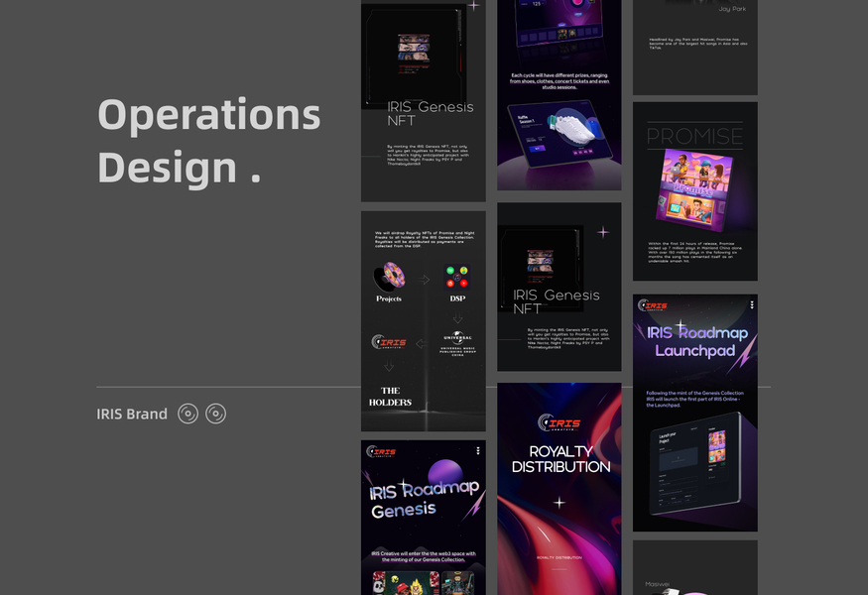Select raffle tablet mockup under prizes text
The width and height of the screenshot is (868, 595).
pos(559,133)
